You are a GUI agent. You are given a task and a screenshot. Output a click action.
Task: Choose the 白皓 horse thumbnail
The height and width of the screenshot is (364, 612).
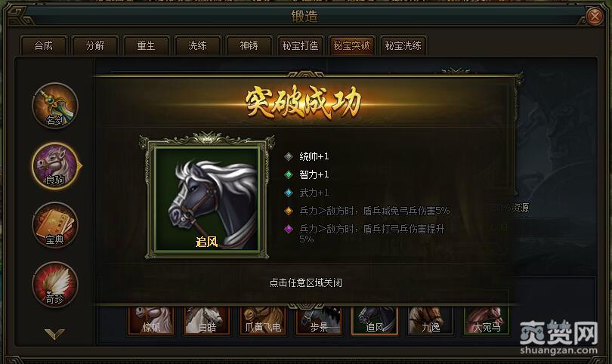(x=207, y=321)
